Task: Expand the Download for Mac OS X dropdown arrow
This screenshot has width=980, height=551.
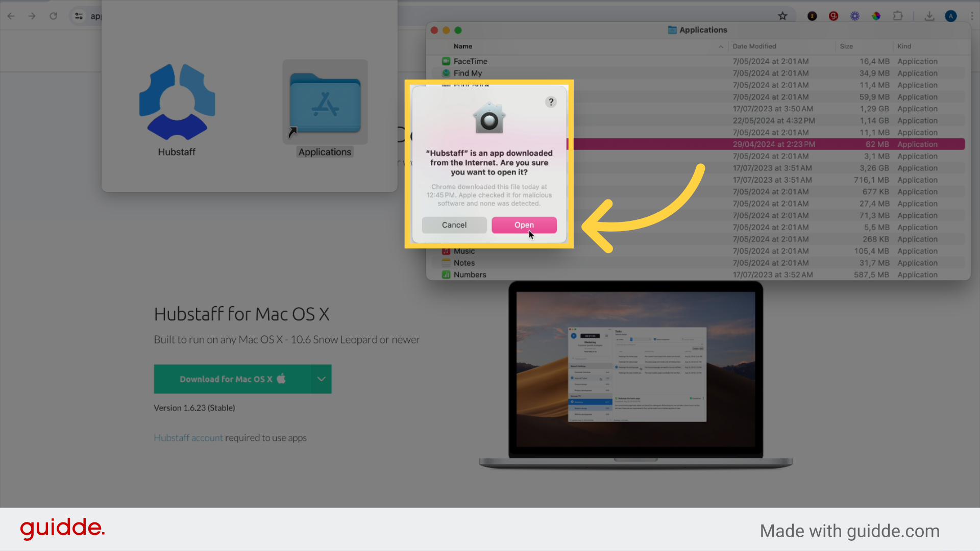Action: pos(321,379)
